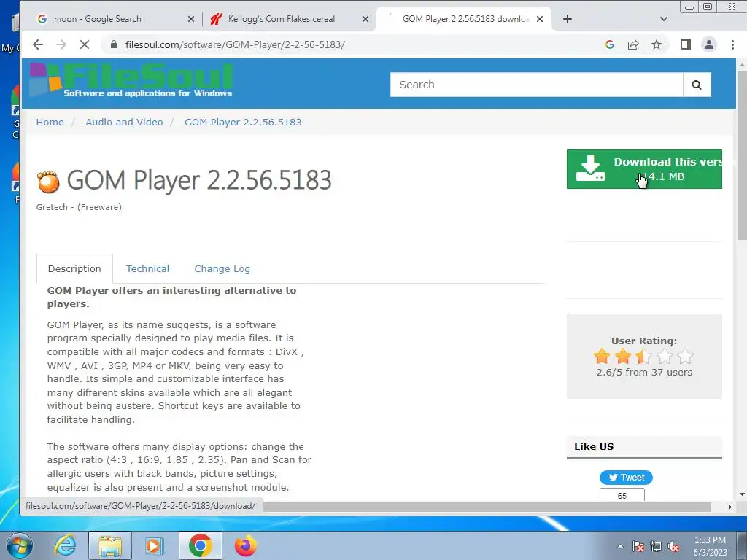Open GOM Player 2.2.56.5183 breadcrumb

[243, 122]
